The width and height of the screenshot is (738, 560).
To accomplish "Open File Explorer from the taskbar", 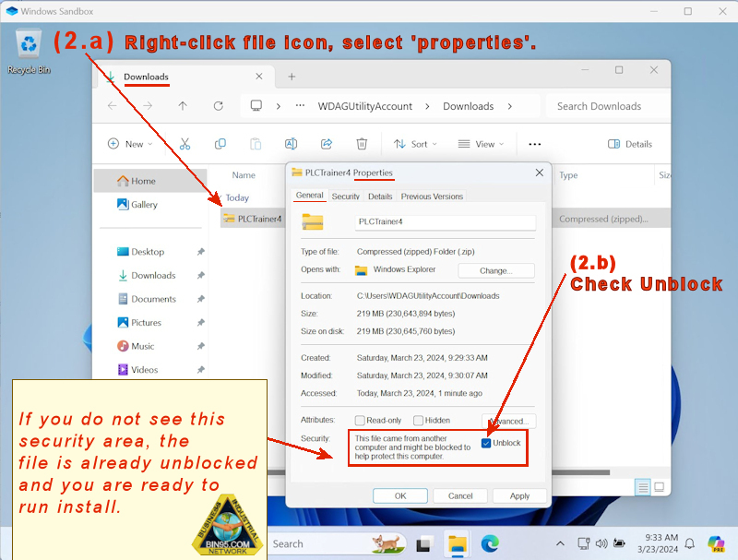I will click(457, 544).
